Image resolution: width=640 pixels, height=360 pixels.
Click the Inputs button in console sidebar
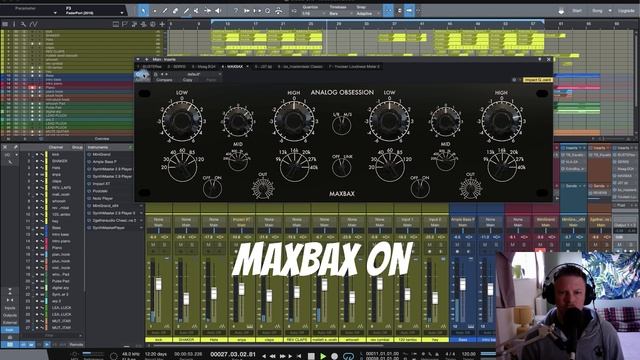[10, 308]
